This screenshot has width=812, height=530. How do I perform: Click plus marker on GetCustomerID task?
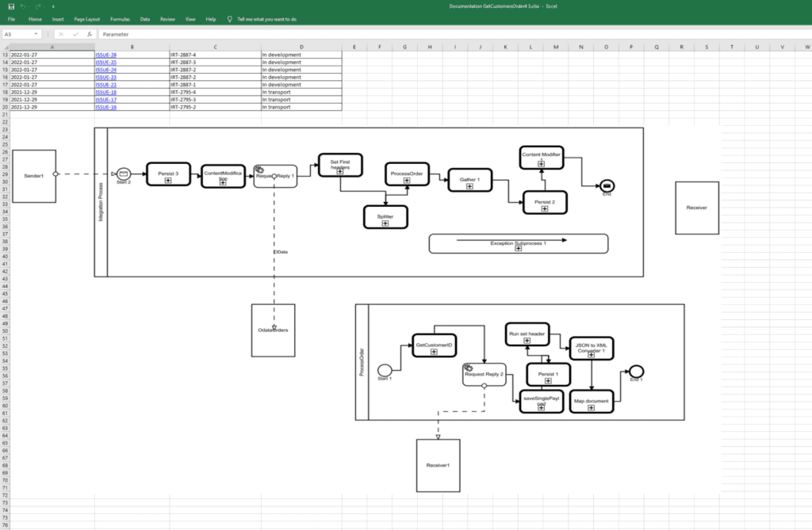tap(434, 352)
